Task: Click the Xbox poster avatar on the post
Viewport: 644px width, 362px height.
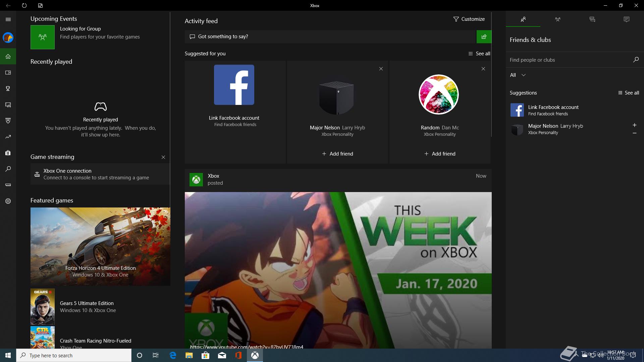Action: [x=196, y=180]
